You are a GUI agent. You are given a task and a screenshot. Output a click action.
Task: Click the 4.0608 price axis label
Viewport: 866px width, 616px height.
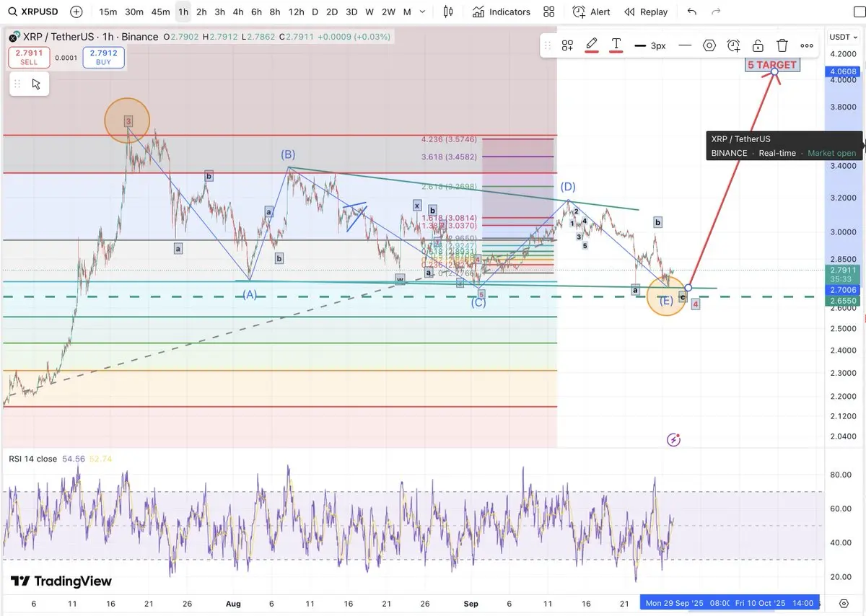(x=843, y=71)
